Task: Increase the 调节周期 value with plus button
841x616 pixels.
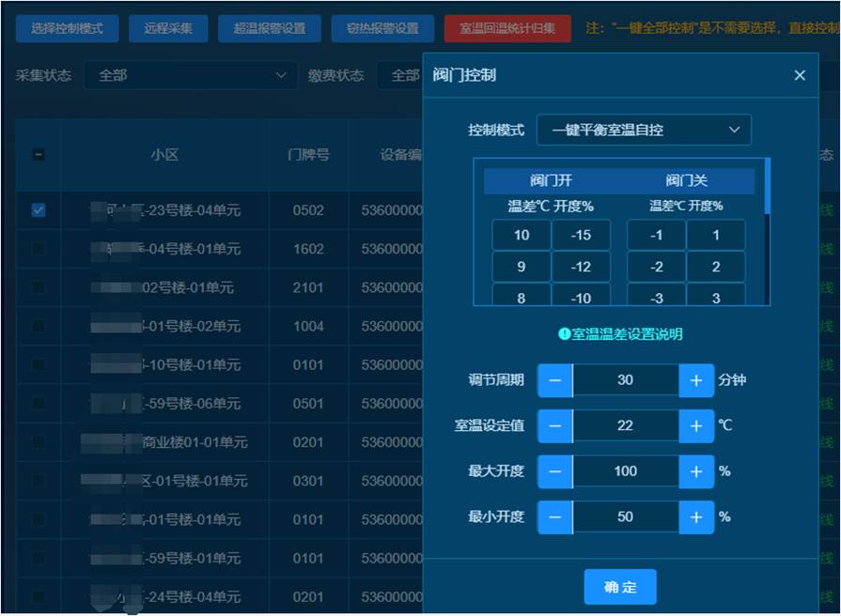Action: [x=696, y=380]
